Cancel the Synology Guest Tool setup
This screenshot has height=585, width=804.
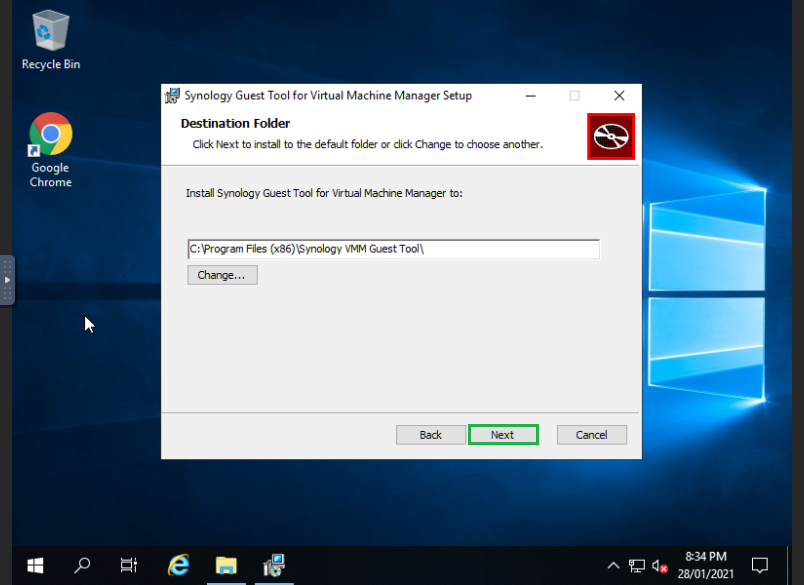coord(591,435)
